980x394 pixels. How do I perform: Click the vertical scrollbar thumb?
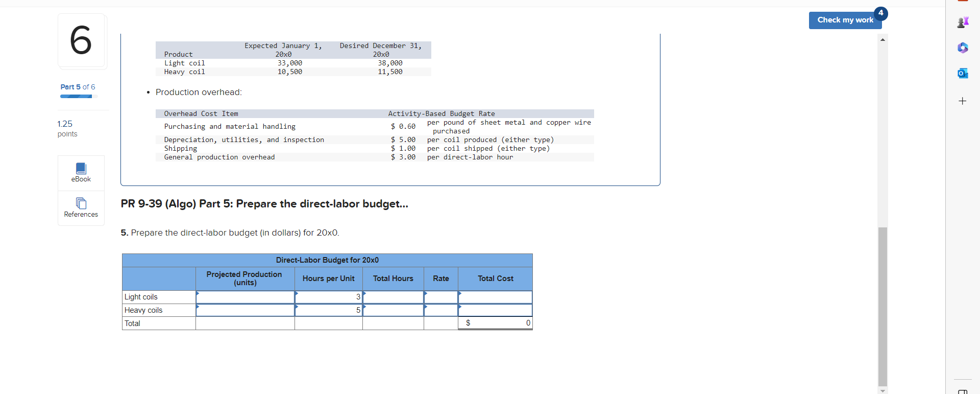(x=883, y=306)
